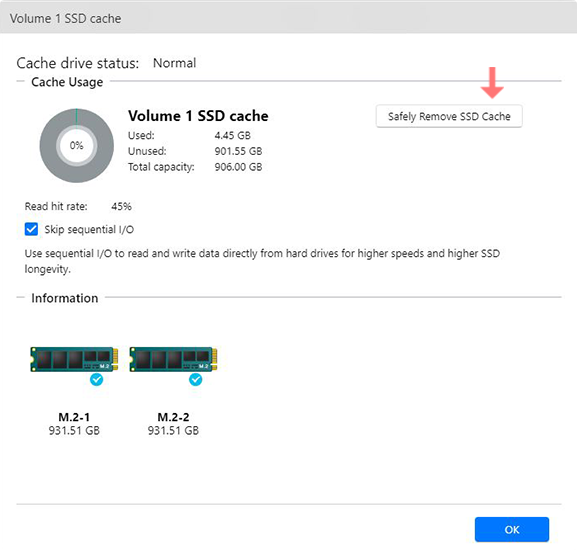This screenshot has width=577, height=550.
Task: Click the M.2-2 drive name label
Action: tap(173, 417)
